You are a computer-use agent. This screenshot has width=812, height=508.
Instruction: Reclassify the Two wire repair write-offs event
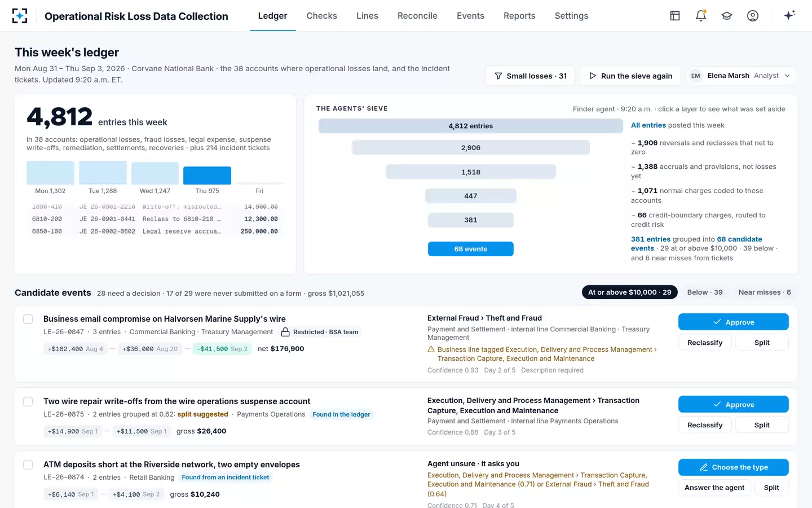pyautogui.click(x=705, y=425)
